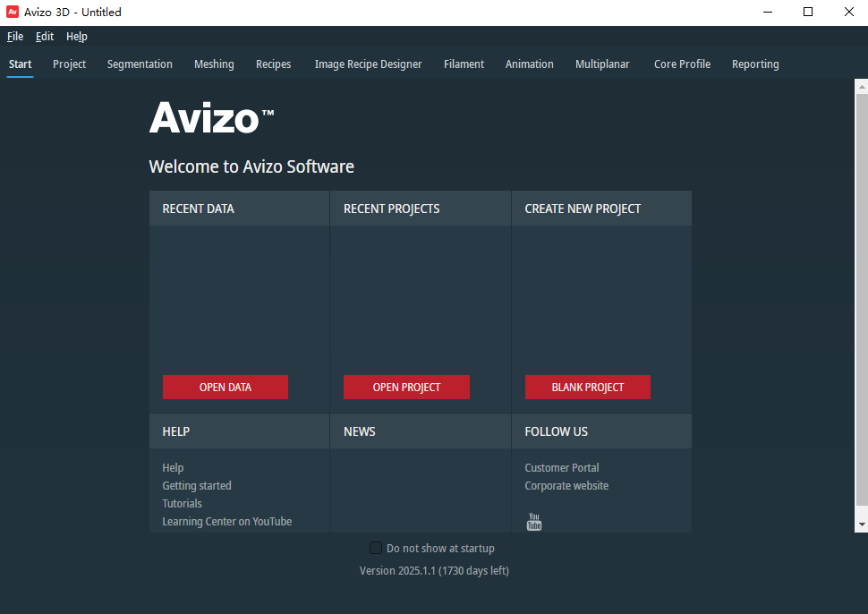Create a Blank Project
Image resolution: width=868 pixels, height=614 pixels.
pos(587,388)
